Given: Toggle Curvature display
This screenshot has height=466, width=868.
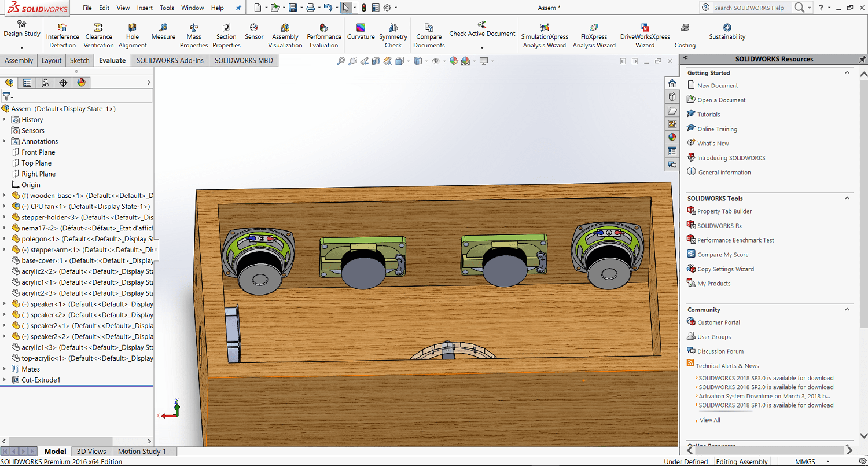Looking at the screenshot, I should pyautogui.click(x=361, y=32).
